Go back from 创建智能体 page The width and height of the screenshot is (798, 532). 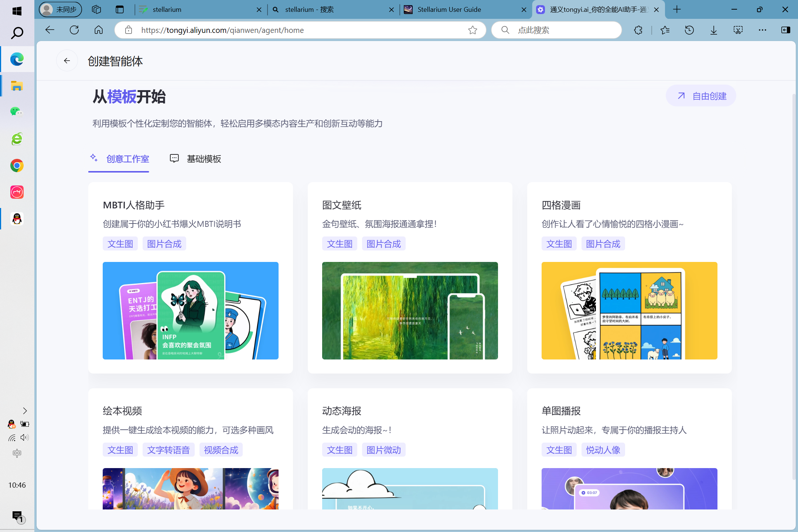(67, 61)
